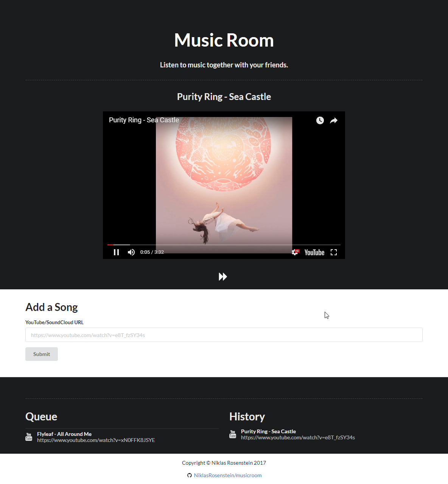Skip to the next song with the fast-forward icon
The height and width of the screenshot is (484, 448).
coord(223,277)
